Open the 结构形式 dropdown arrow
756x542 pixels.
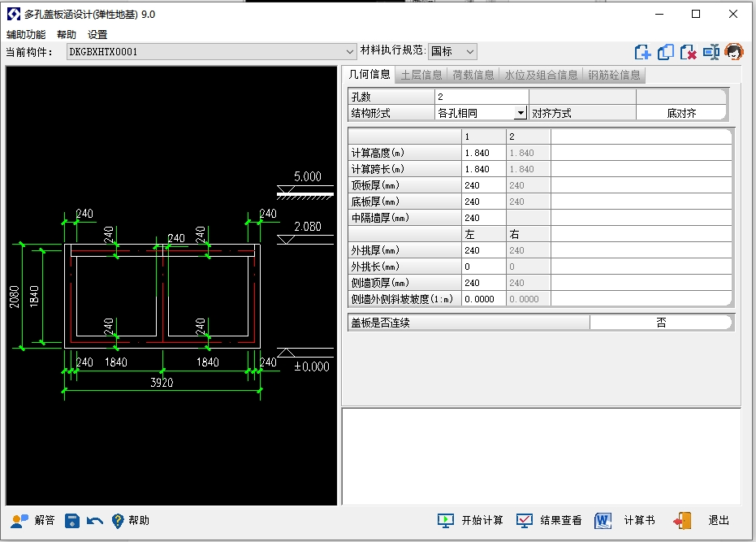521,114
